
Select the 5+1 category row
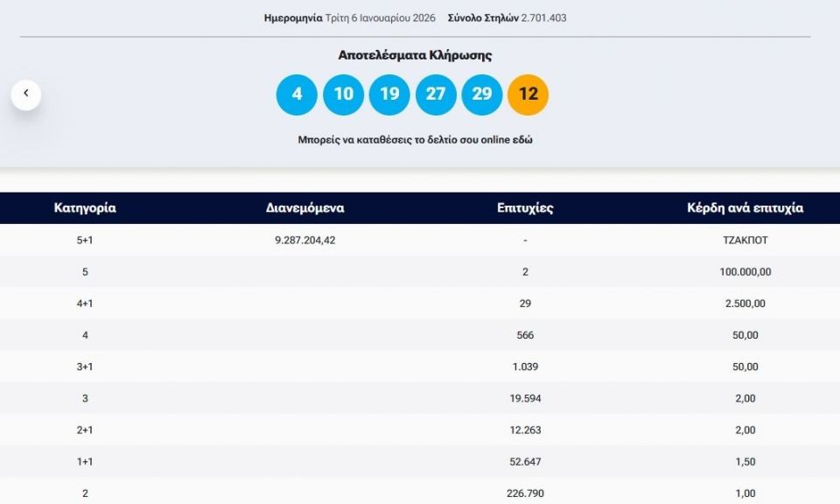click(x=85, y=240)
